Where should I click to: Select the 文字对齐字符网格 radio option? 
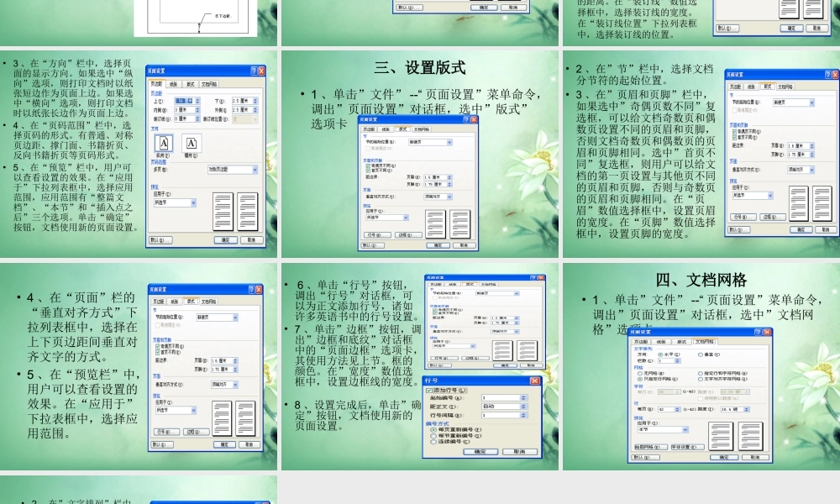coord(701,379)
